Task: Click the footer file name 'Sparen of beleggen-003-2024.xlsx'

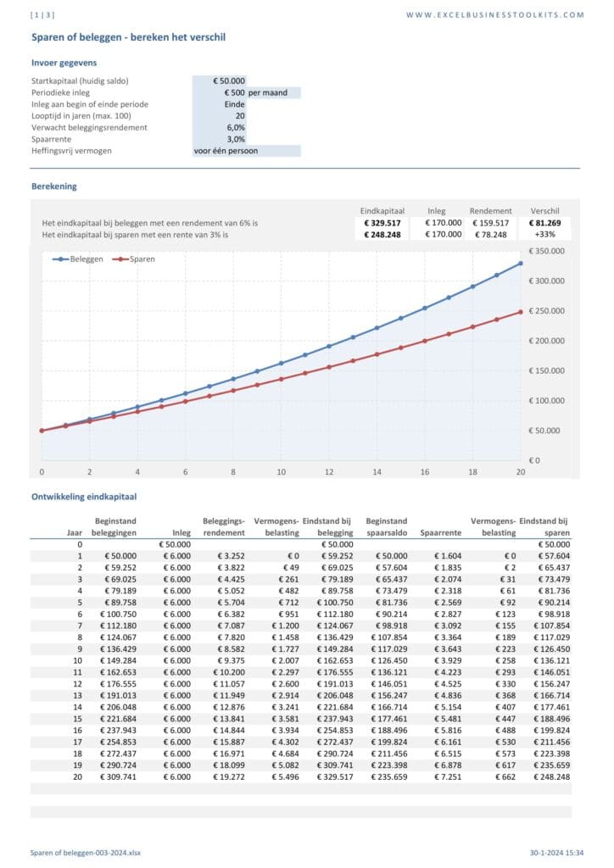Action: (86, 853)
